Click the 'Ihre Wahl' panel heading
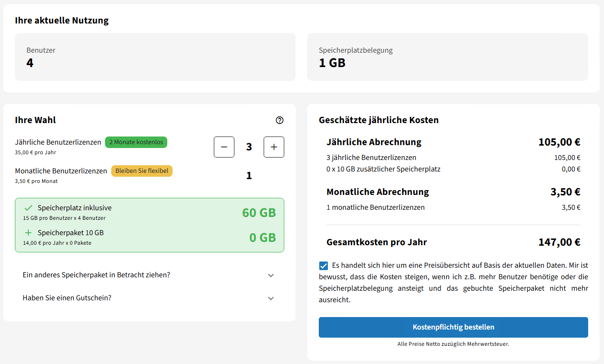The width and height of the screenshot is (604, 364). 35,120
